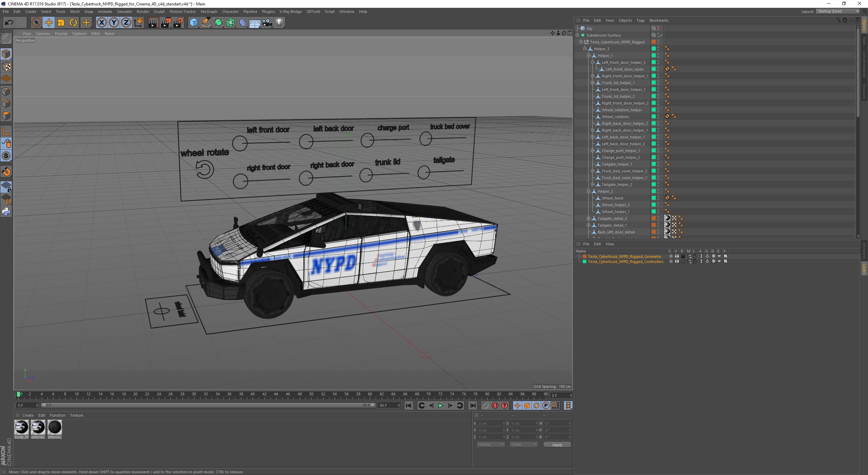This screenshot has height=475, width=868.
Task: Open the green Subdivision Surface generator icon
Action: point(218,23)
